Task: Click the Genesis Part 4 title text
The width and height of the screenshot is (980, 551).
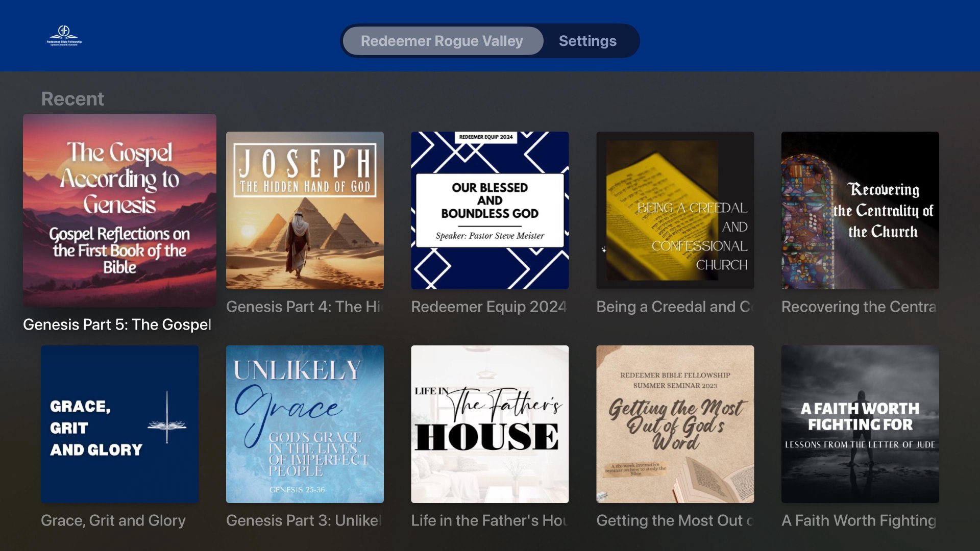Action: (x=305, y=307)
